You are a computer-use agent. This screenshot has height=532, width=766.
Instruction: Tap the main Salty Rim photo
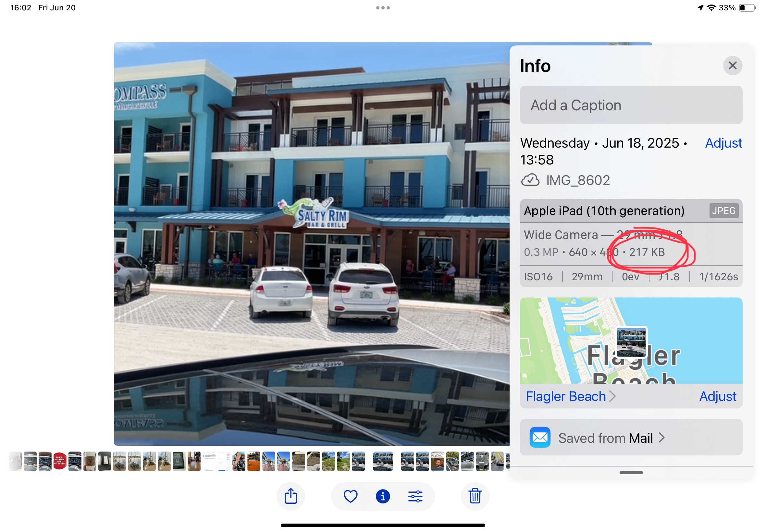312,244
